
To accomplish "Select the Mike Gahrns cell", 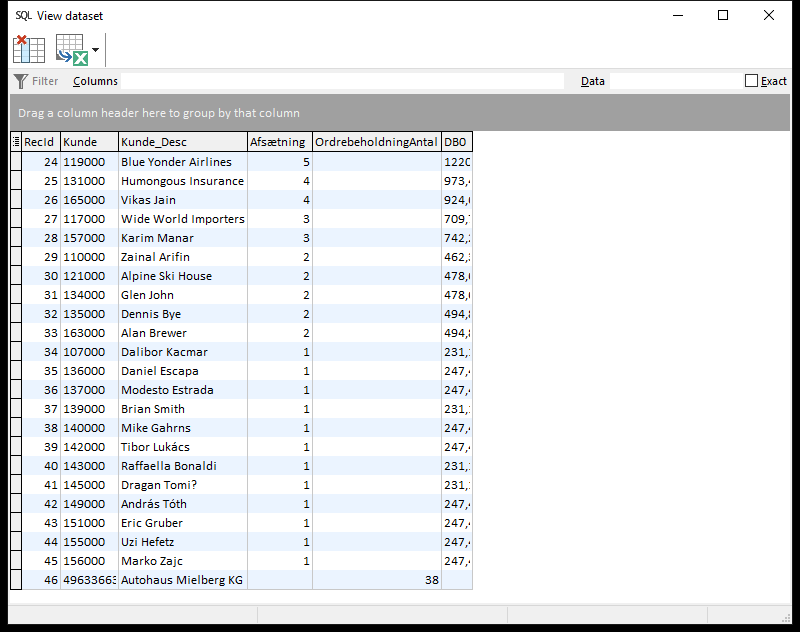I will coord(183,428).
